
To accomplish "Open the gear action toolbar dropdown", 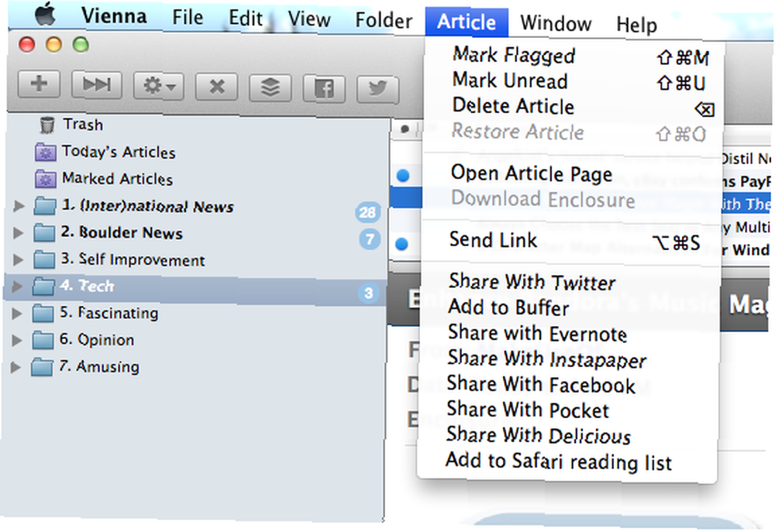I will pos(158,87).
